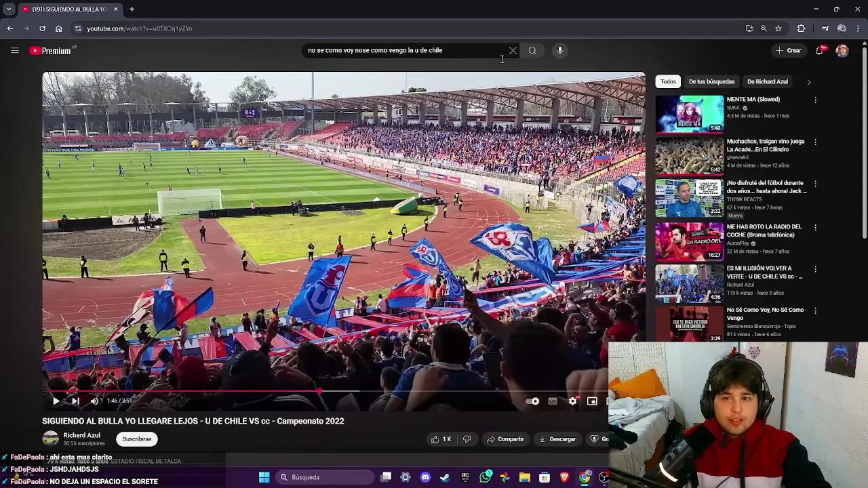Bookmark this page with star

pos(778,28)
